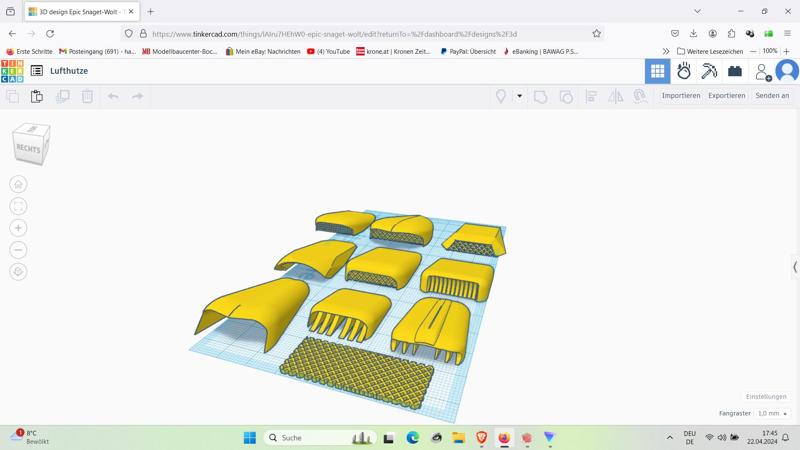Viewport: 800px width, 450px height.
Task: Open the Modellbaucenter bookmark
Action: point(179,52)
